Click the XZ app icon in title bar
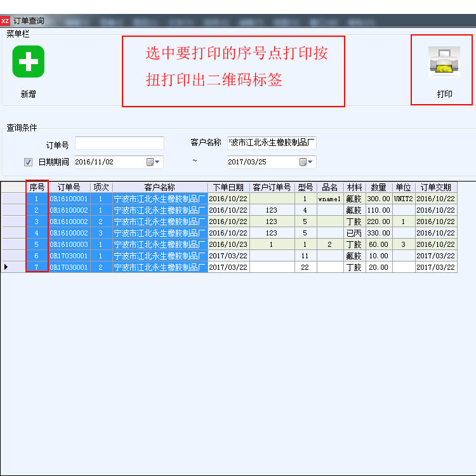Screen dimensions: 476x476 point(5,21)
